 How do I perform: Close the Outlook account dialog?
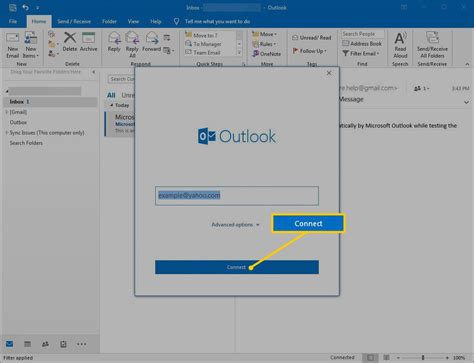(329, 73)
